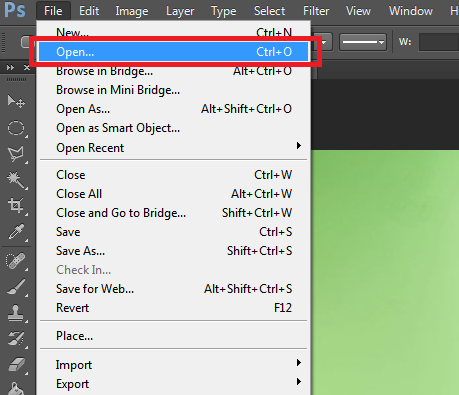Open the Type menu

(223, 11)
